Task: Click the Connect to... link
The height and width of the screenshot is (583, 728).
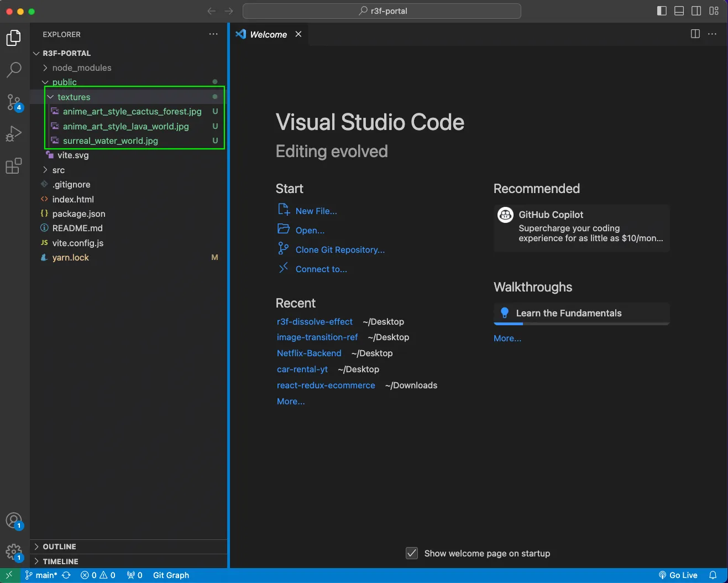Action: [x=321, y=269]
